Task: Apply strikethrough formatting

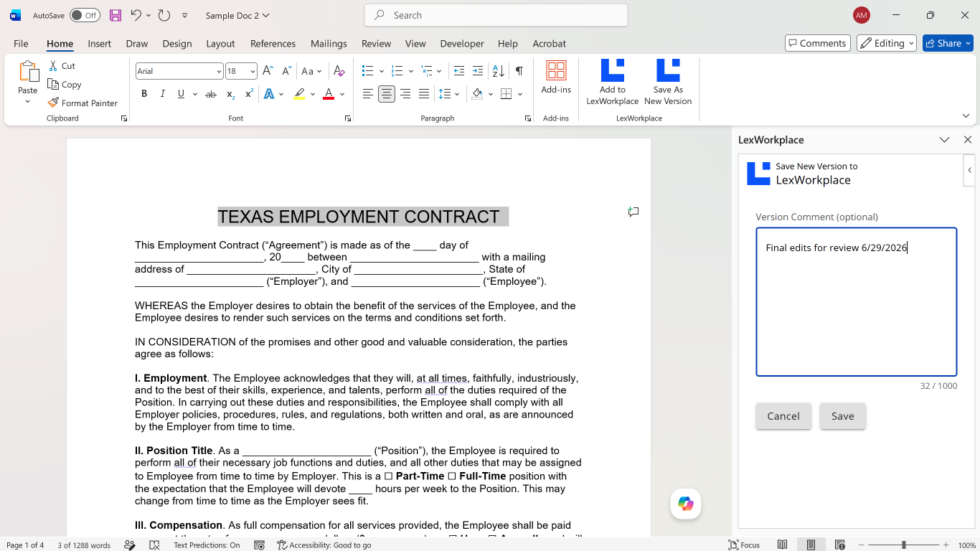Action: 210,94
